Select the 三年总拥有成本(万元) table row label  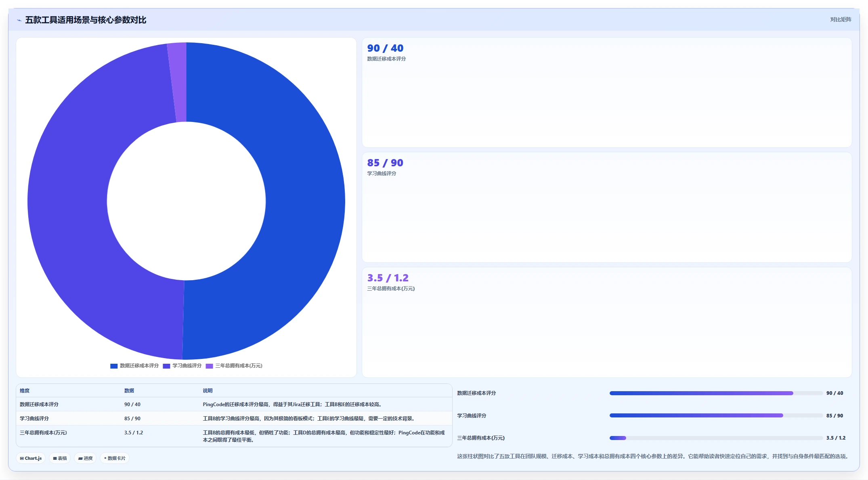click(43, 433)
